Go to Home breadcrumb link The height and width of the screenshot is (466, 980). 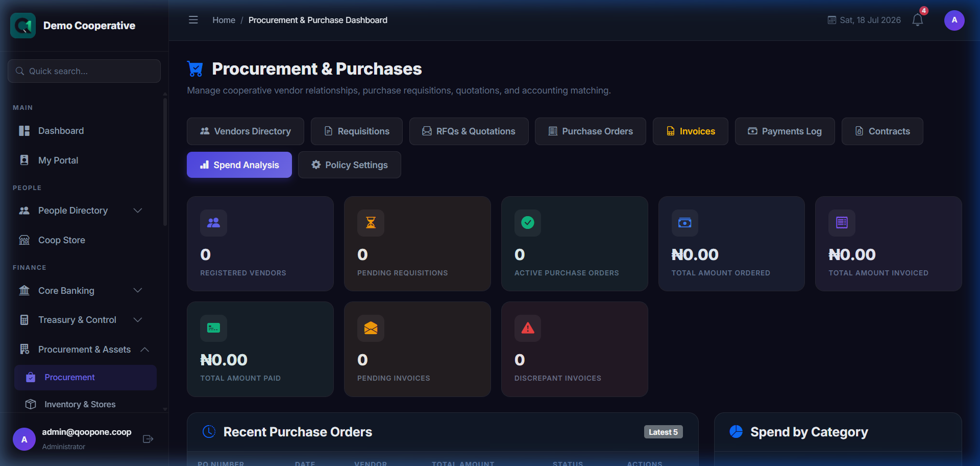coord(224,20)
